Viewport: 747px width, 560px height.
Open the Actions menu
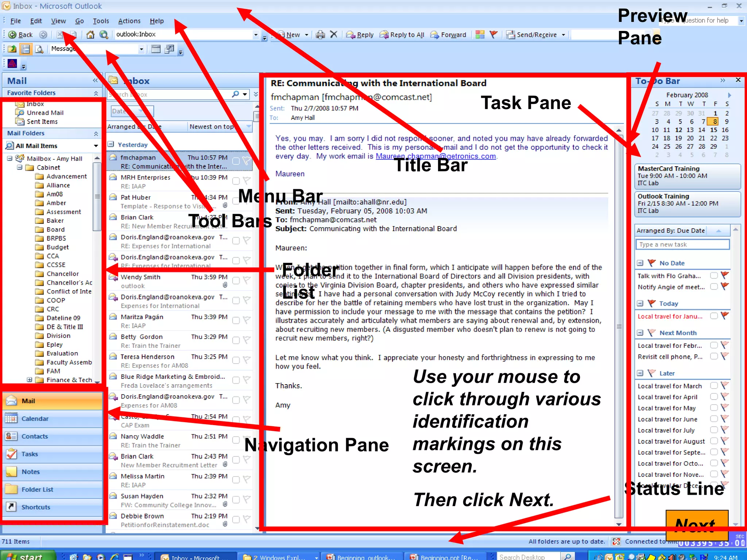pyautogui.click(x=129, y=21)
